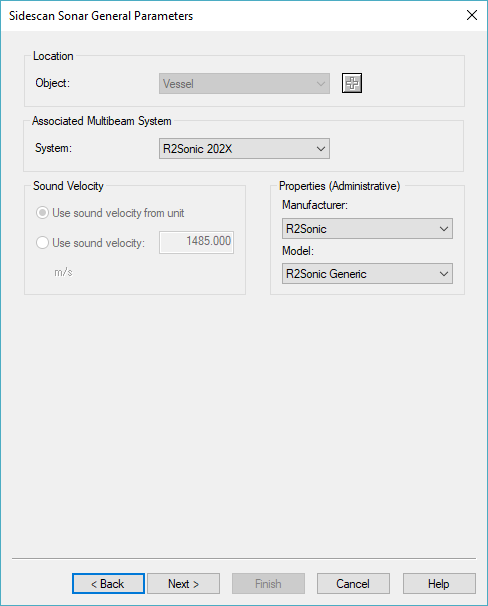
Task: Click the 'Properties (Administrative)' group label
Action: (340, 186)
